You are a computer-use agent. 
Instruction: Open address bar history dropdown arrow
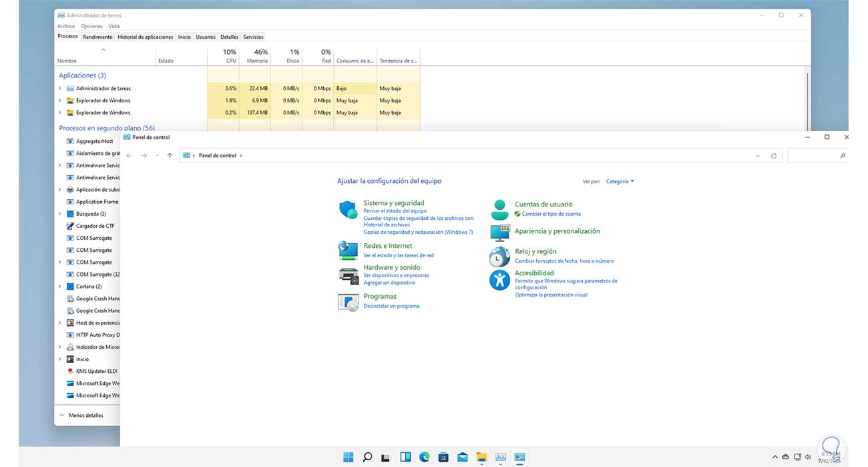click(x=758, y=156)
